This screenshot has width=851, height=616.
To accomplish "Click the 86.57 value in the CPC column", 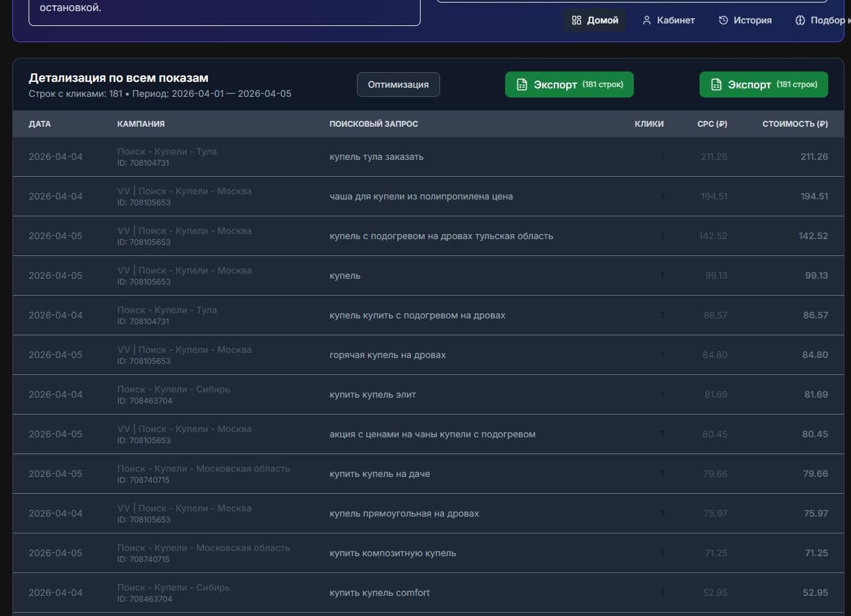I will tap(715, 315).
